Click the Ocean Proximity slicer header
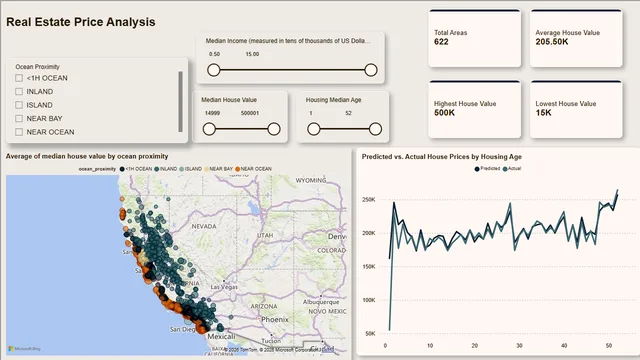 coord(38,67)
